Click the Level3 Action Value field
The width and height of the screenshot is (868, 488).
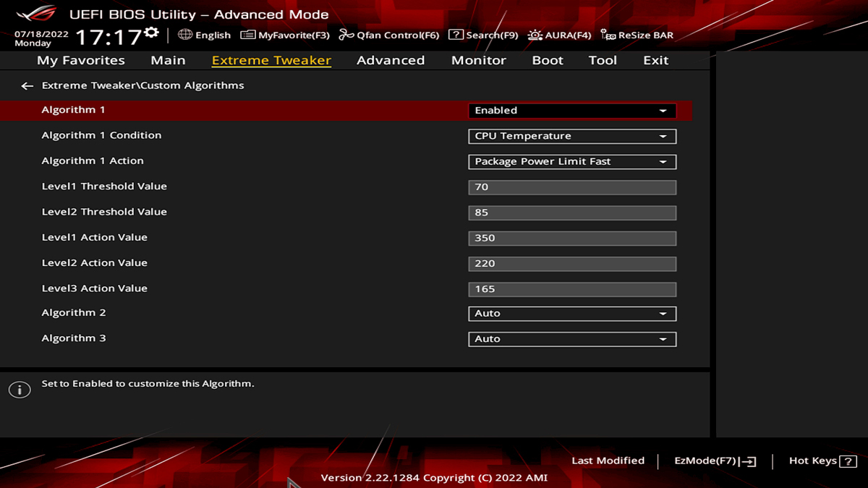572,289
